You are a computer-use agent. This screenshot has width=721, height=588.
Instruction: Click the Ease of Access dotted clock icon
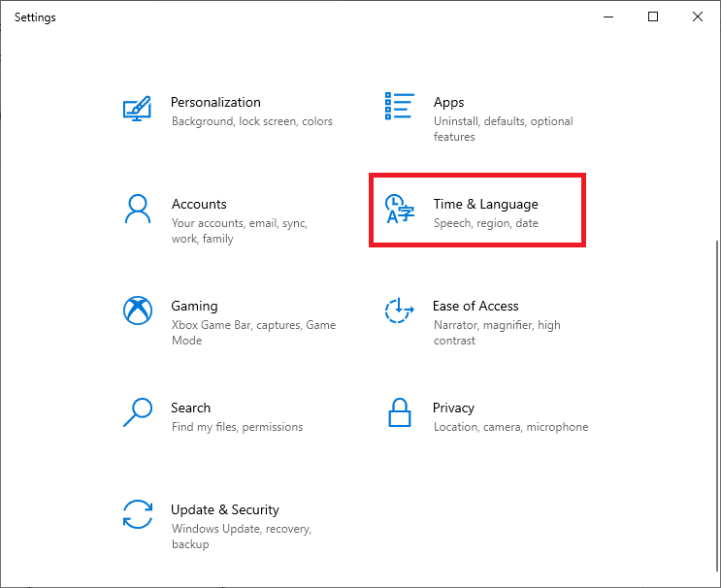point(399,310)
